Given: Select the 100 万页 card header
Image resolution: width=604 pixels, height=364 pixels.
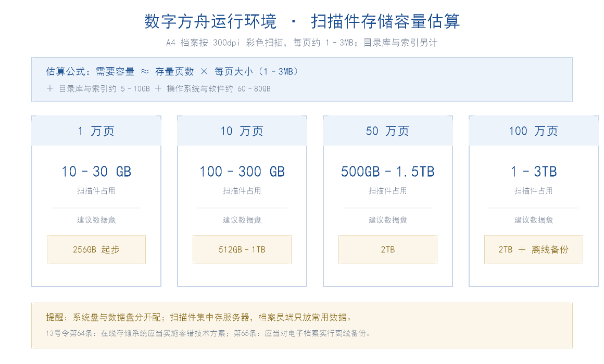Looking at the screenshot, I should [x=534, y=131].
